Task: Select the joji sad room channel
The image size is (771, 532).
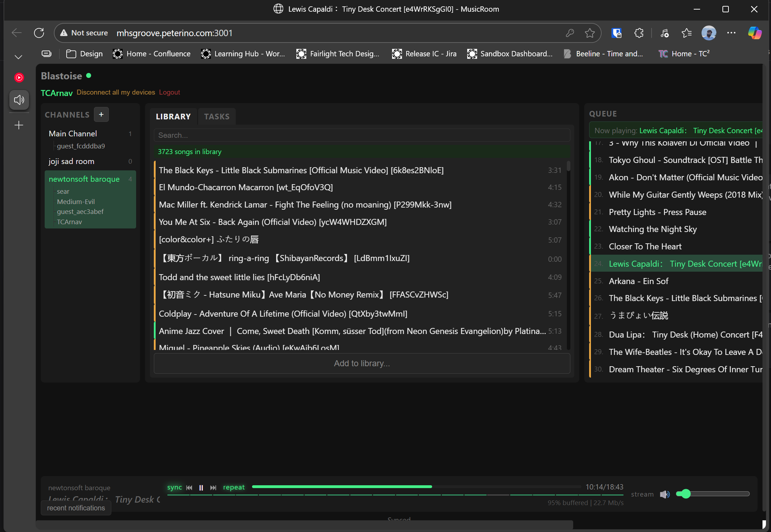Action: [72, 162]
